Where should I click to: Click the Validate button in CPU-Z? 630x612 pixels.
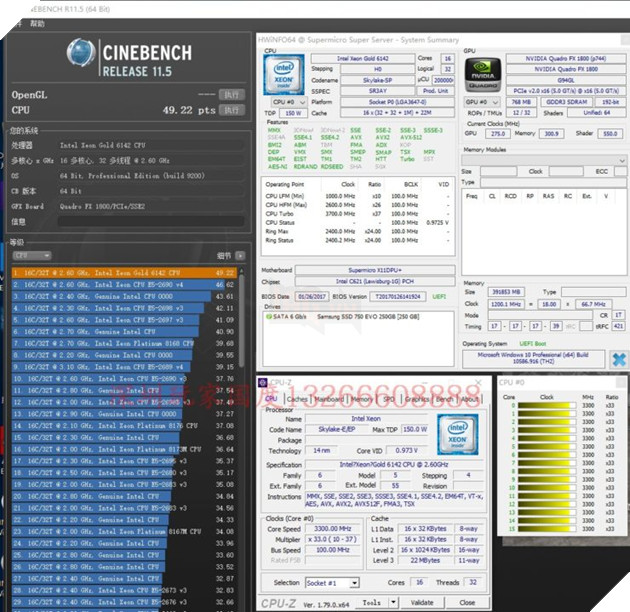(422, 602)
